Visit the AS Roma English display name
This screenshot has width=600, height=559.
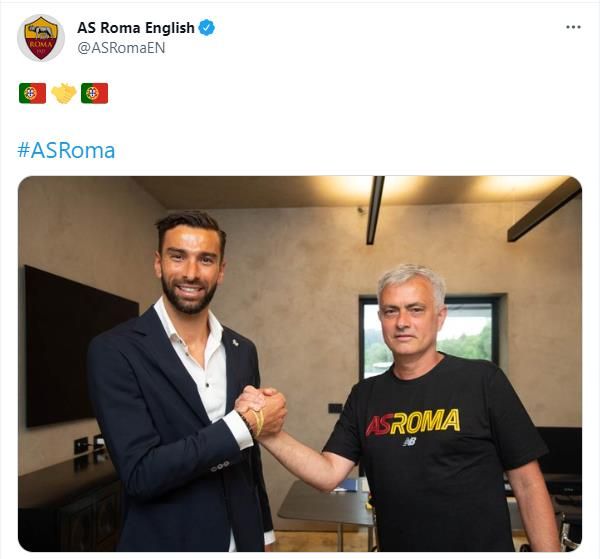point(136,28)
